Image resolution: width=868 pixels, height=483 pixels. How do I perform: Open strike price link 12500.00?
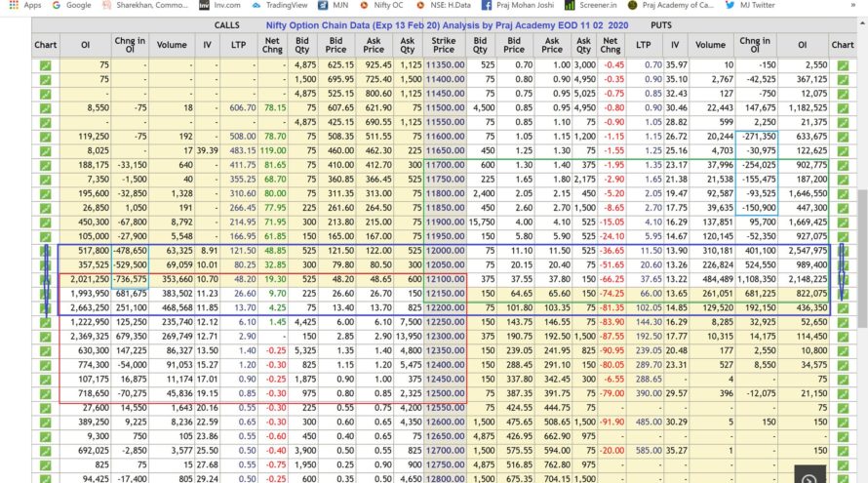[445, 394]
